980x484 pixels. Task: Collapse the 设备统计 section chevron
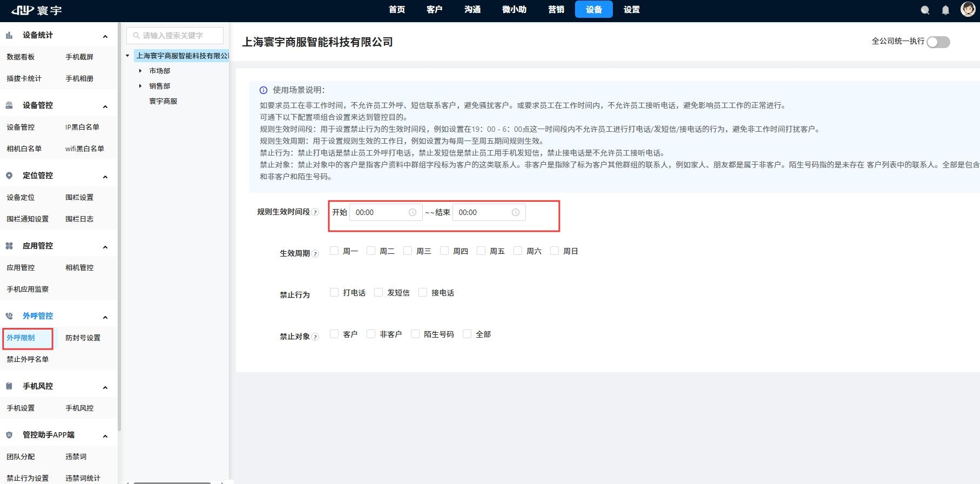click(x=105, y=36)
